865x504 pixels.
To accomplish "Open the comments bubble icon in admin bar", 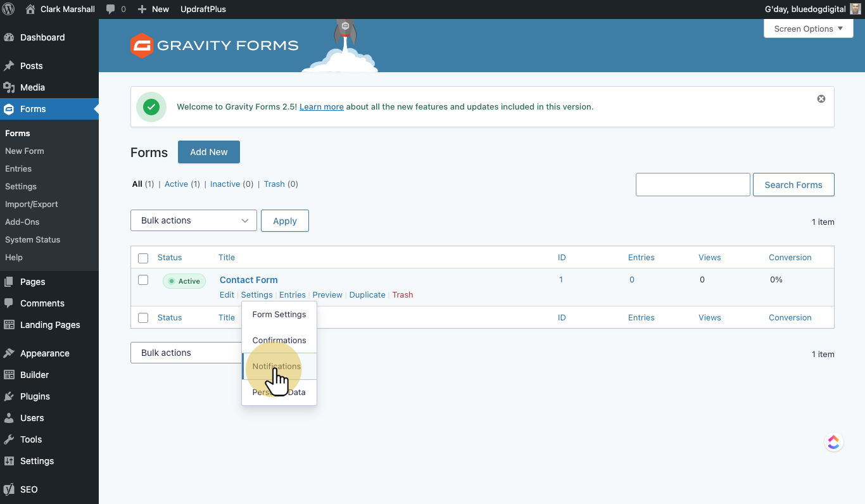I will click(111, 9).
